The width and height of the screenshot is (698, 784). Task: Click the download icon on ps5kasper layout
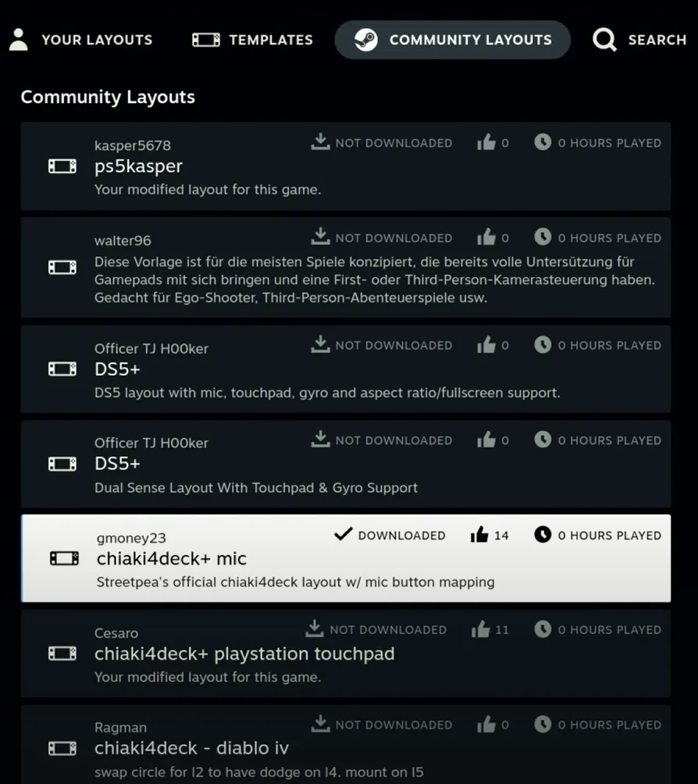click(x=320, y=142)
